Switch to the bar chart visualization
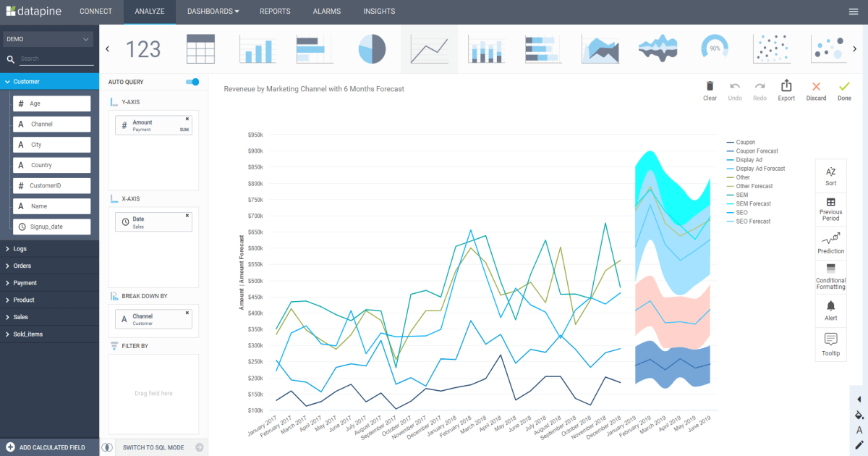868x456 pixels. pyautogui.click(x=258, y=48)
